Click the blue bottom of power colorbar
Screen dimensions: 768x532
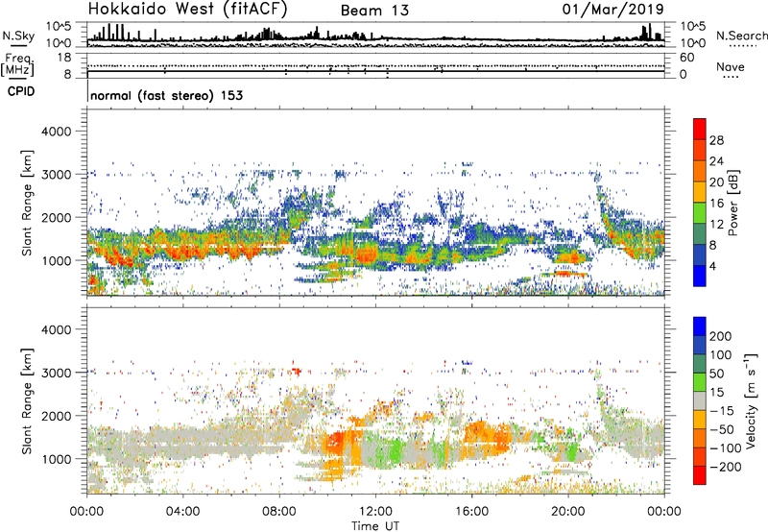pos(700,276)
